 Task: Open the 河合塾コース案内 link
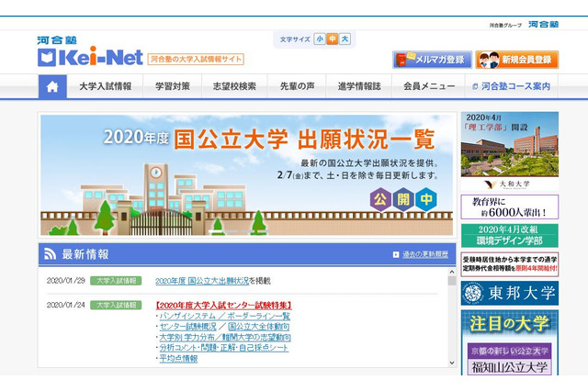(x=512, y=86)
